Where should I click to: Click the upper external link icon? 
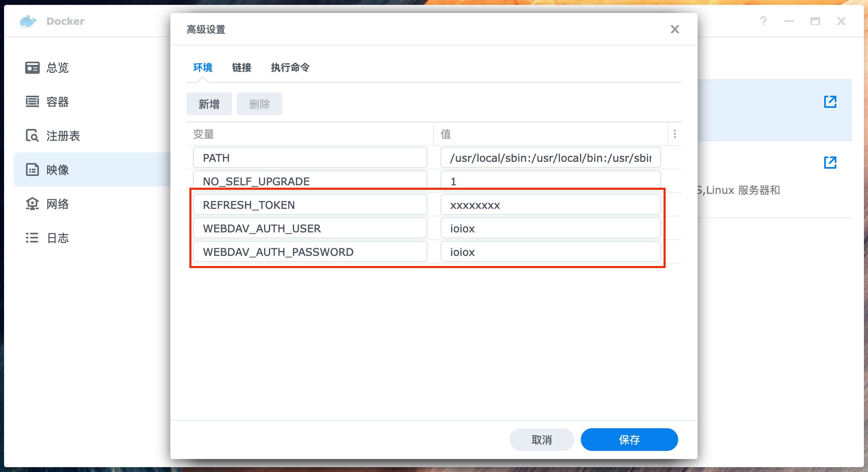830,102
